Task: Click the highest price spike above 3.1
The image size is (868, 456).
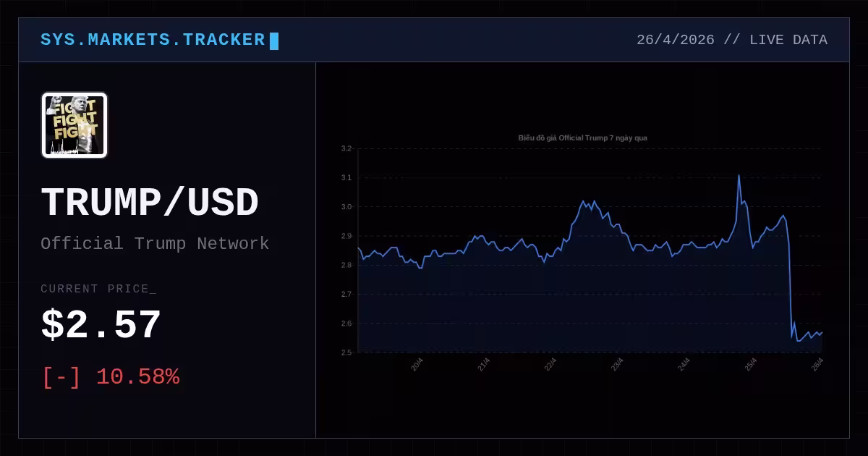Action: pos(739,176)
